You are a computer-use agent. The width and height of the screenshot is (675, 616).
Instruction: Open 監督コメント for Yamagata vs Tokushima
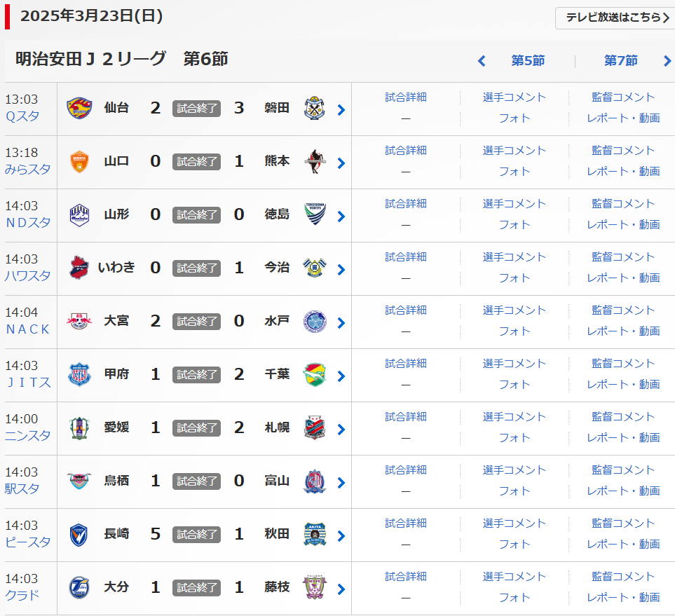point(623,204)
